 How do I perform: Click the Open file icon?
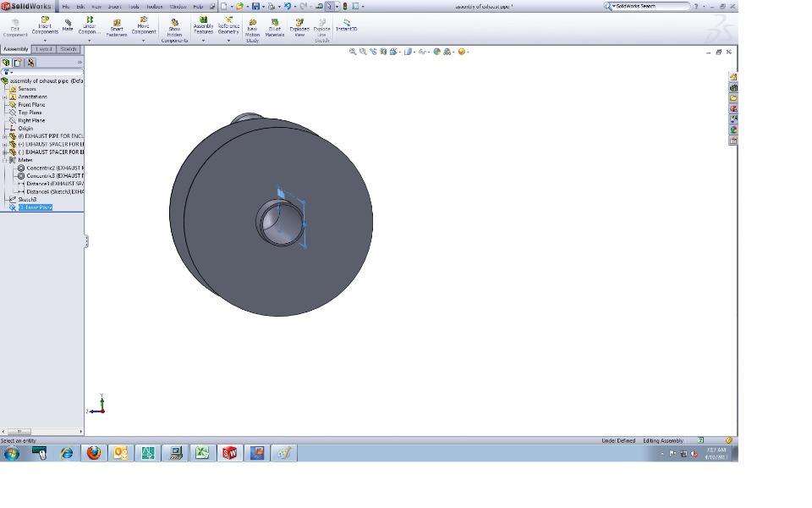(x=239, y=6)
